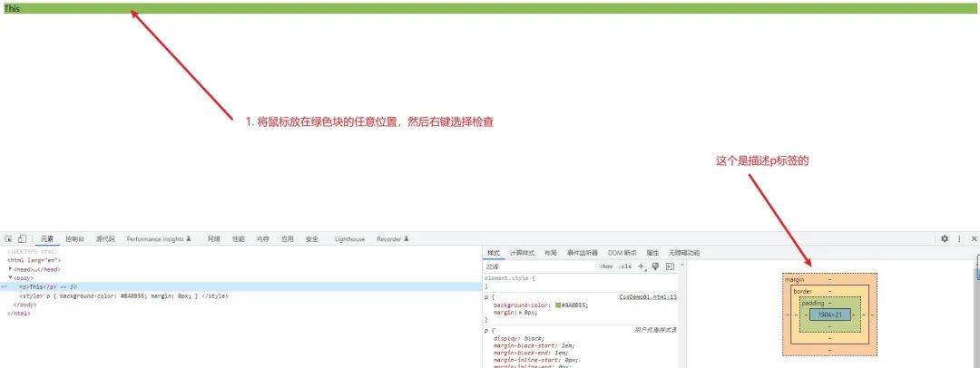This screenshot has width=980, height=368.
Task: Switch to the 应用 tab
Action: [x=287, y=238]
